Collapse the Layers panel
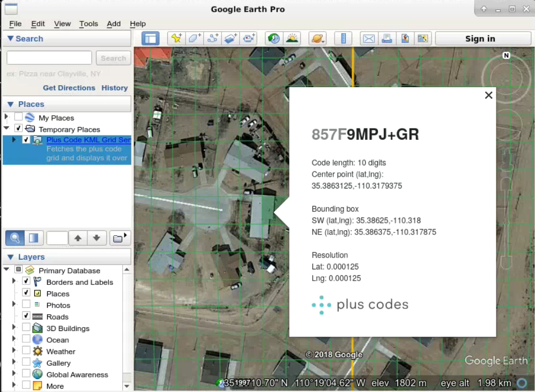535x392 pixels. coord(11,257)
